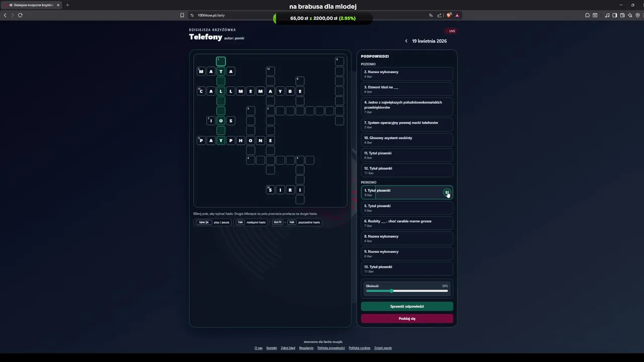The height and width of the screenshot is (362, 644).
Task: Open Brave Shields lion icon
Action: [x=448, y=15]
